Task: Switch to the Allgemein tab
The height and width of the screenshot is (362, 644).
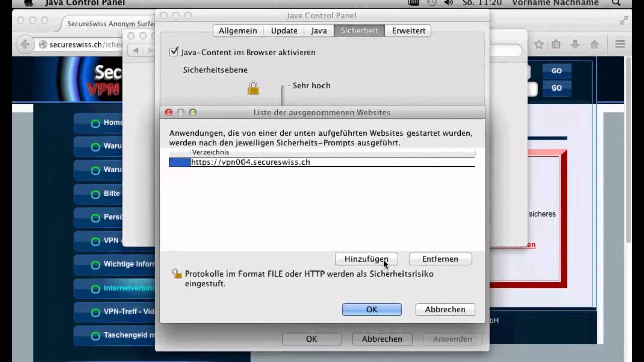Action: click(238, 31)
